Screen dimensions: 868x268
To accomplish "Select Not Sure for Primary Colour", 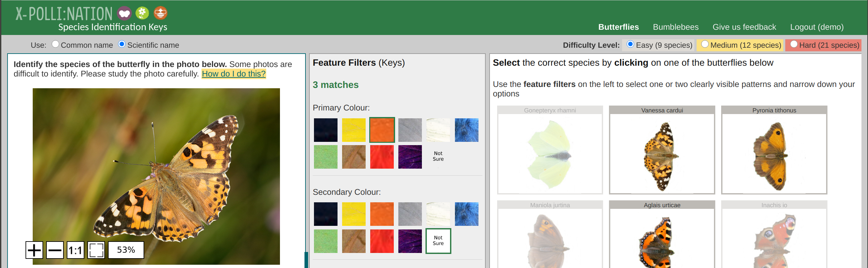I will coord(438,157).
